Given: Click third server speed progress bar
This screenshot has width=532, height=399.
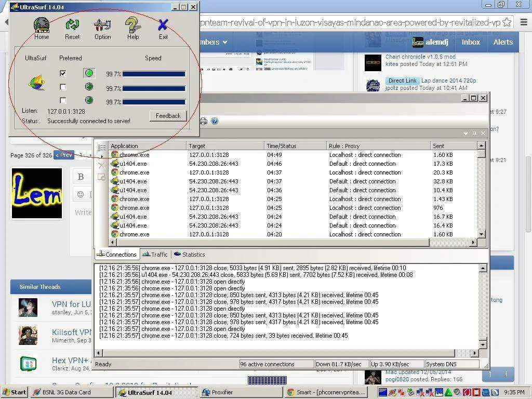Looking at the screenshot, I should 154,102.
